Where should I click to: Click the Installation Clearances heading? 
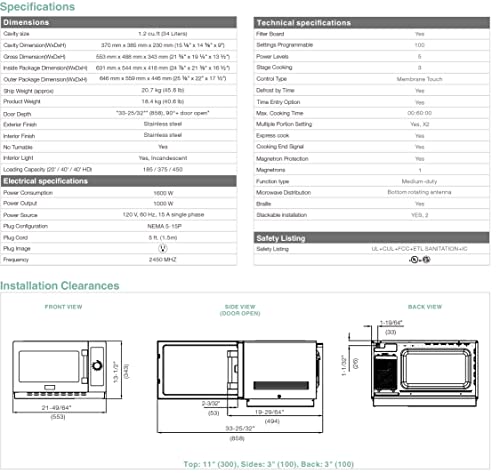point(60,286)
